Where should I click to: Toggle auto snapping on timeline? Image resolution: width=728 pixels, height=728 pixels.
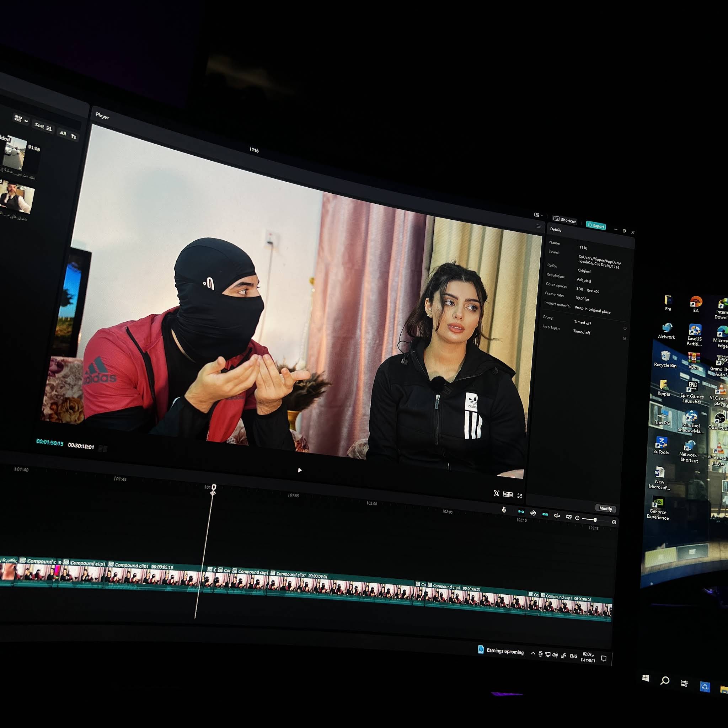pyautogui.click(x=533, y=513)
